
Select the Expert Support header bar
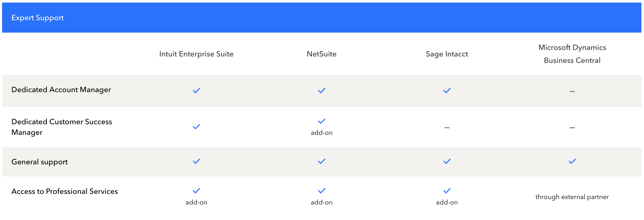(x=322, y=18)
